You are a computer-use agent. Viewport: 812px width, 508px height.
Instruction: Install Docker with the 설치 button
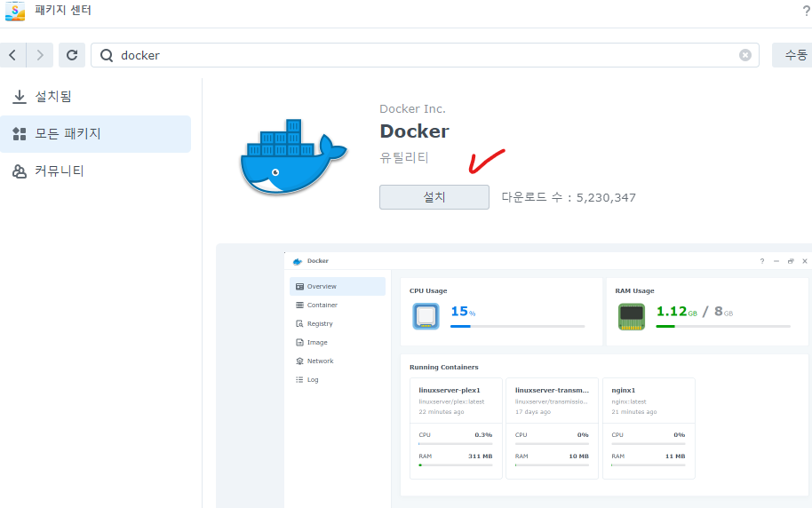[434, 197]
